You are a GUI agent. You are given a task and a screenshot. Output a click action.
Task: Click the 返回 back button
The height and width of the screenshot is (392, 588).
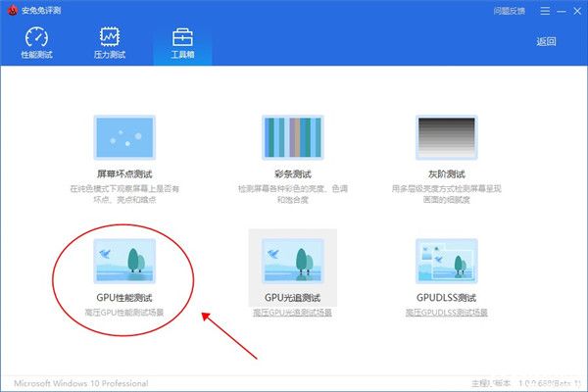click(546, 41)
